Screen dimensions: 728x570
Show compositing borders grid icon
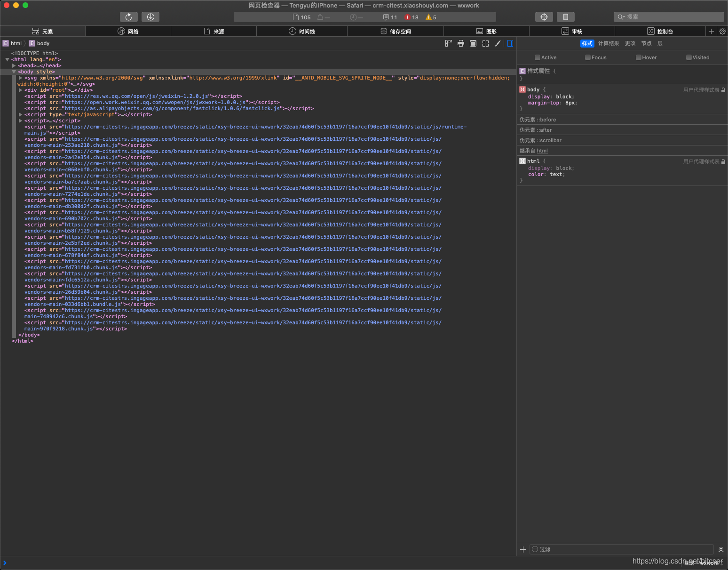pyautogui.click(x=485, y=43)
